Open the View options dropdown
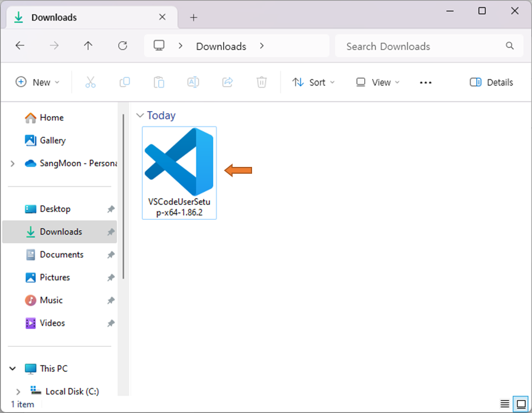This screenshot has width=532, height=413. point(378,82)
